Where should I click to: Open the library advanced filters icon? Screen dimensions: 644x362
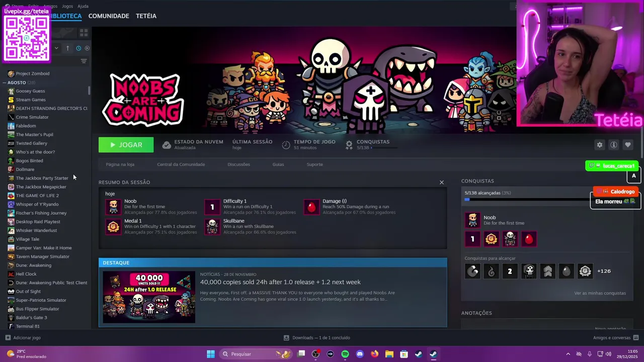(x=84, y=61)
